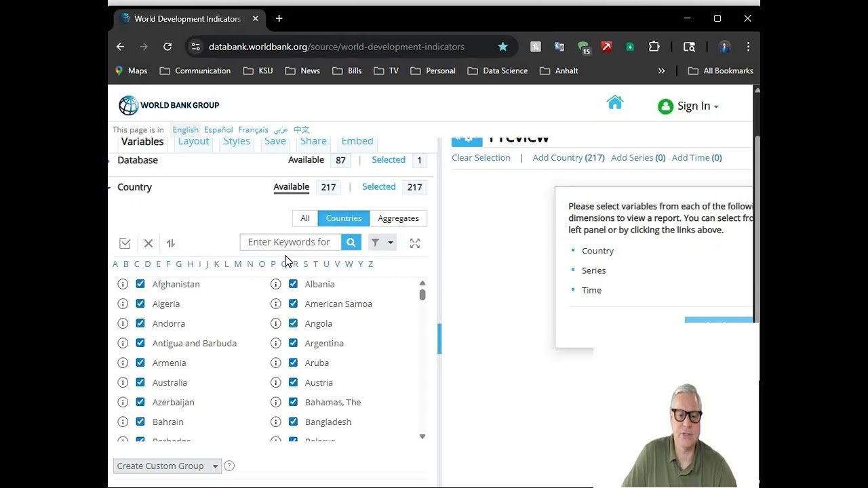
Task: Open the Sign In user icon
Action: pyautogui.click(x=666, y=106)
